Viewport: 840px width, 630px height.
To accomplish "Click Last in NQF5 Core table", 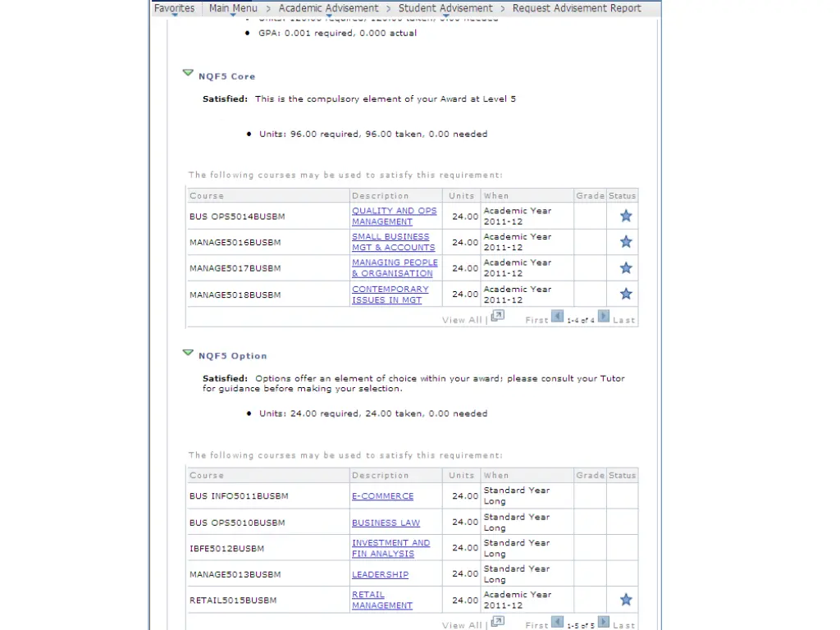I will pos(623,320).
